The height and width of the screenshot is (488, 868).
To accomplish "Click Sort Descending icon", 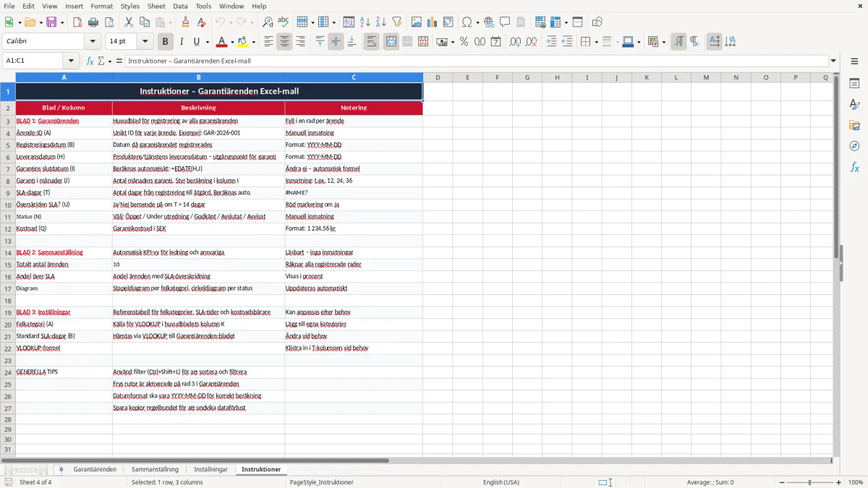I will [381, 22].
